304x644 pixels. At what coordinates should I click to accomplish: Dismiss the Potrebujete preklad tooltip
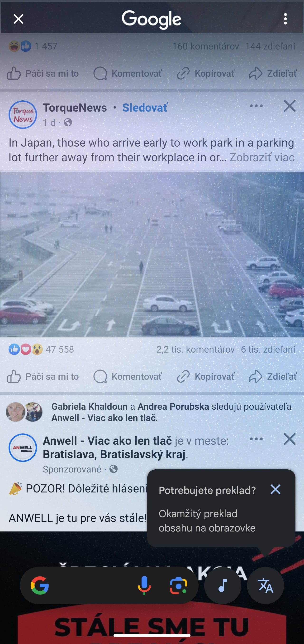(x=275, y=489)
